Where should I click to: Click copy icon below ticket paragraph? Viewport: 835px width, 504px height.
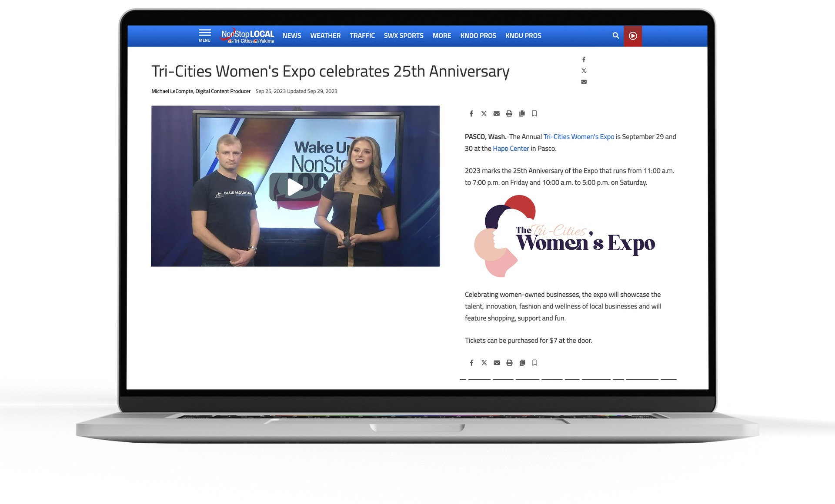pos(522,362)
